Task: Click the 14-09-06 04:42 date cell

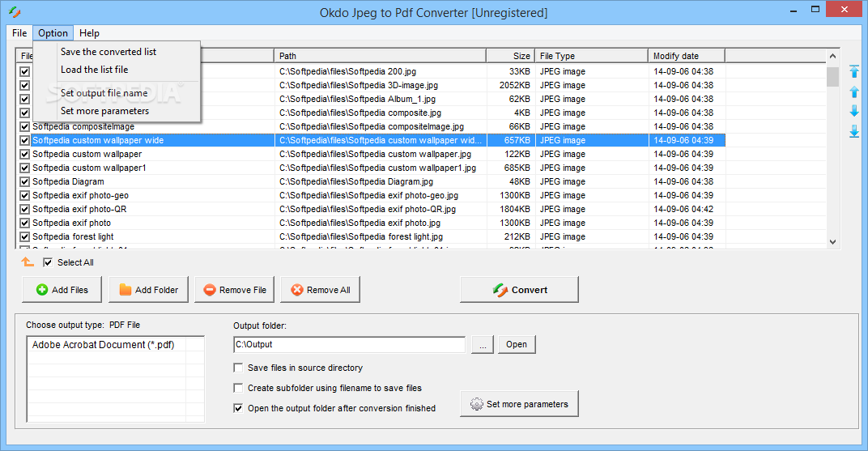Action: coord(683,209)
